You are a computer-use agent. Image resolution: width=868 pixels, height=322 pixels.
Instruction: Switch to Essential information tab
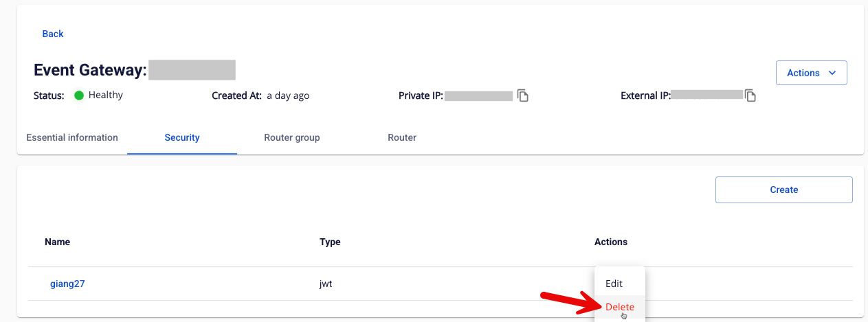pyautogui.click(x=72, y=137)
